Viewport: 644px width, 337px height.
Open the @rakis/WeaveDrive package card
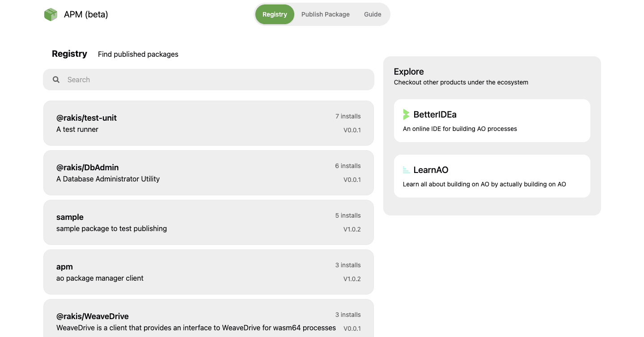tap(208, 318)
